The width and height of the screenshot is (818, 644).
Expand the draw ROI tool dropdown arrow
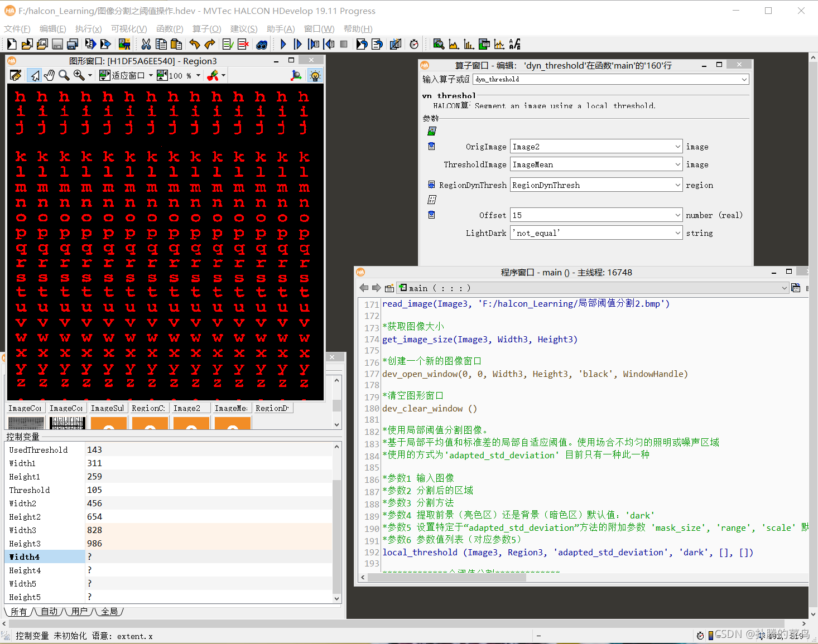pyautogui.click(x=224, y=75)
